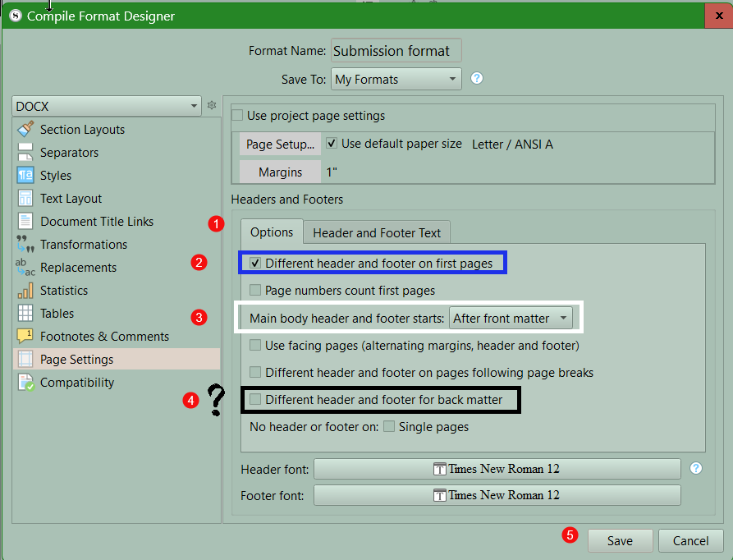Image resolution: width=733 pixels, height=560 pixels.
Task: Check Different header and footer for back matter
Action: point(256,400)
